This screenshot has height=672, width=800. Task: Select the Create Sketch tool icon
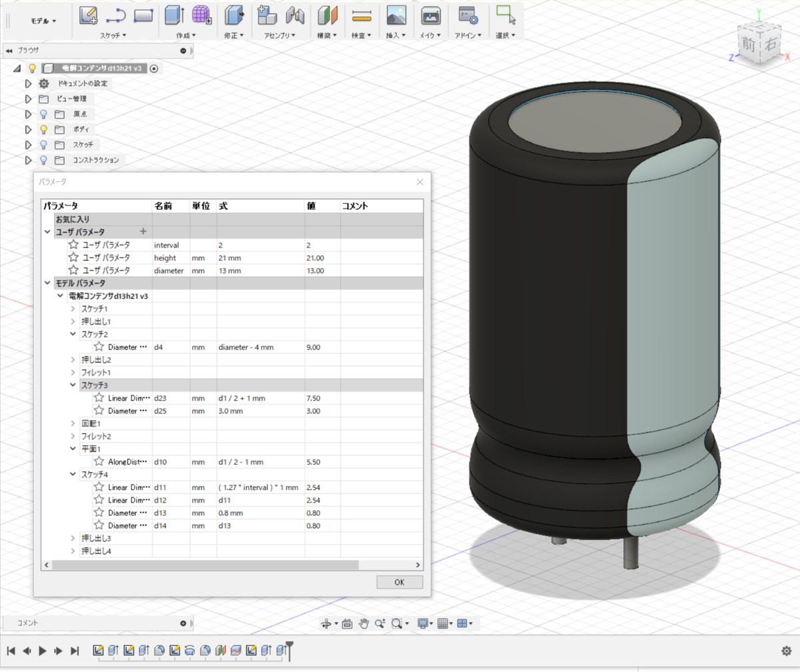pyautogui.click(x=89, y=15)
